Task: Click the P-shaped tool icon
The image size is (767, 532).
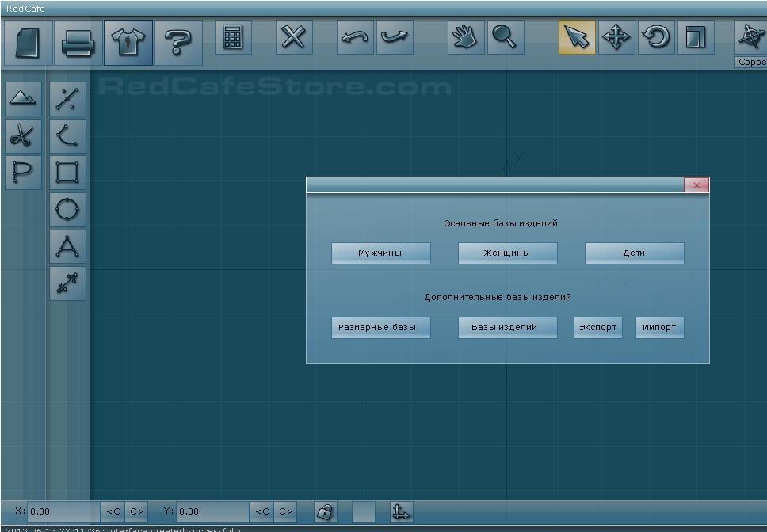Action: coord(23,173)
